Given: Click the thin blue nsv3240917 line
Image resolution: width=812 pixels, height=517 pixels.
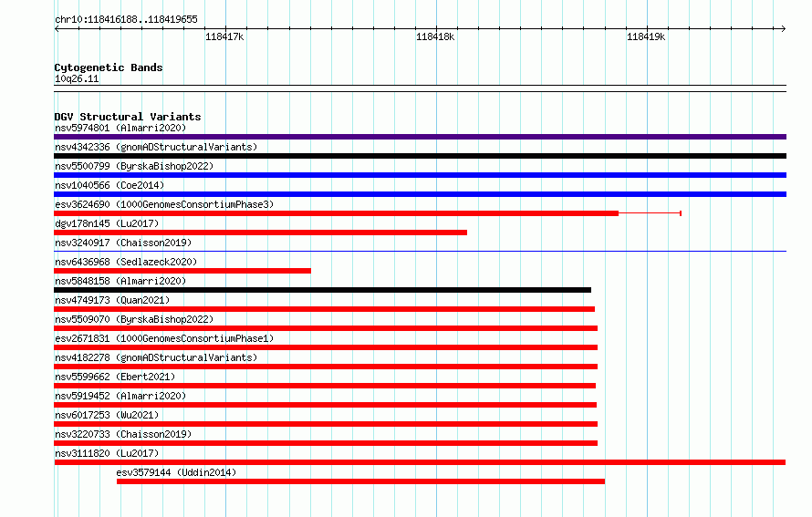Looking at the screenshot, I should (420, 252).
